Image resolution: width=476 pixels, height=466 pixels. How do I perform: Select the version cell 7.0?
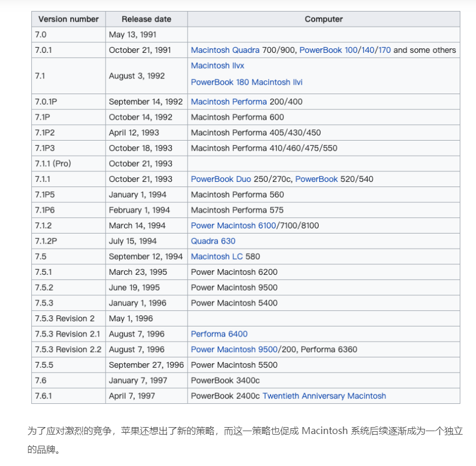coord(68,35)
